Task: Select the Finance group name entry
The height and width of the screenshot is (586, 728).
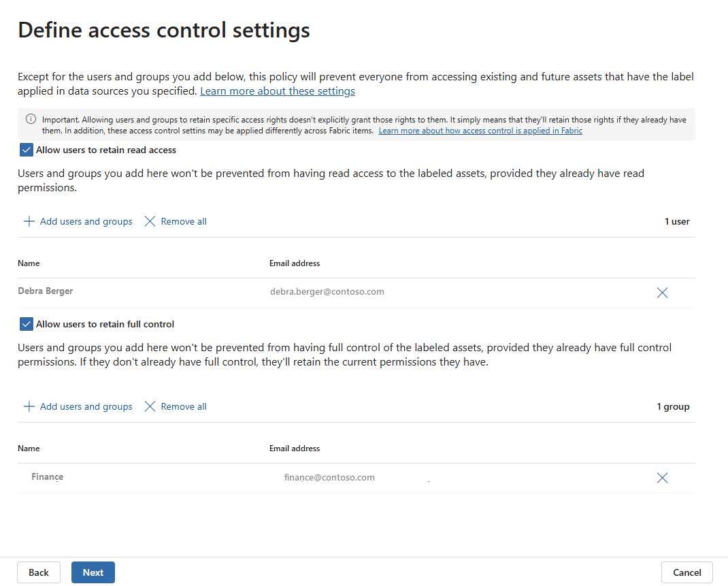Action: point(48,477)
